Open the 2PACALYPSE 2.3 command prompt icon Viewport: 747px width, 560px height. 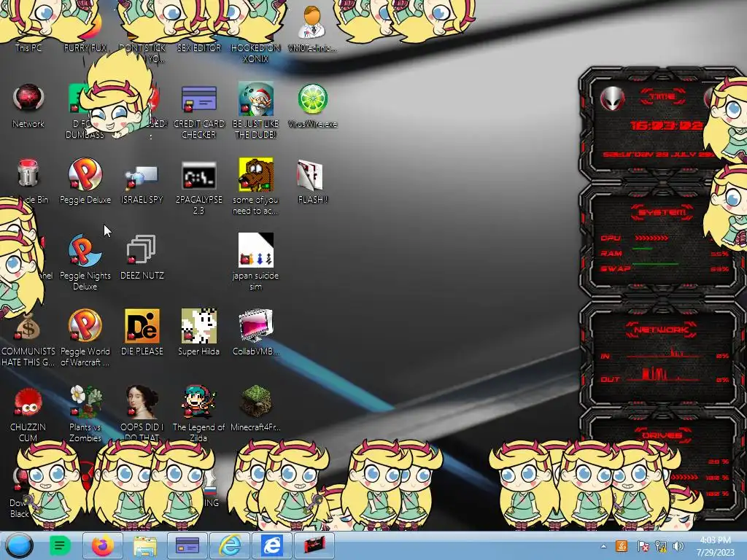(x=198, y=175)
